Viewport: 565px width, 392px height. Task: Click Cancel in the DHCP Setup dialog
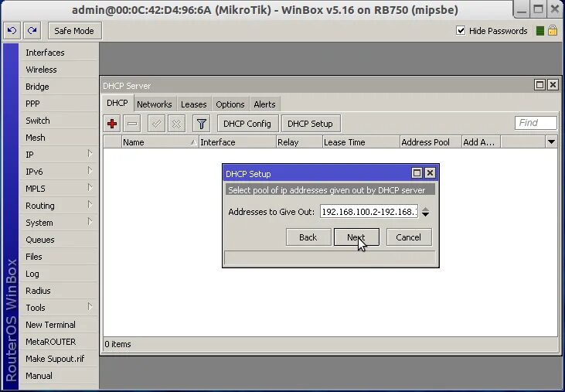[x=409, y=237]
